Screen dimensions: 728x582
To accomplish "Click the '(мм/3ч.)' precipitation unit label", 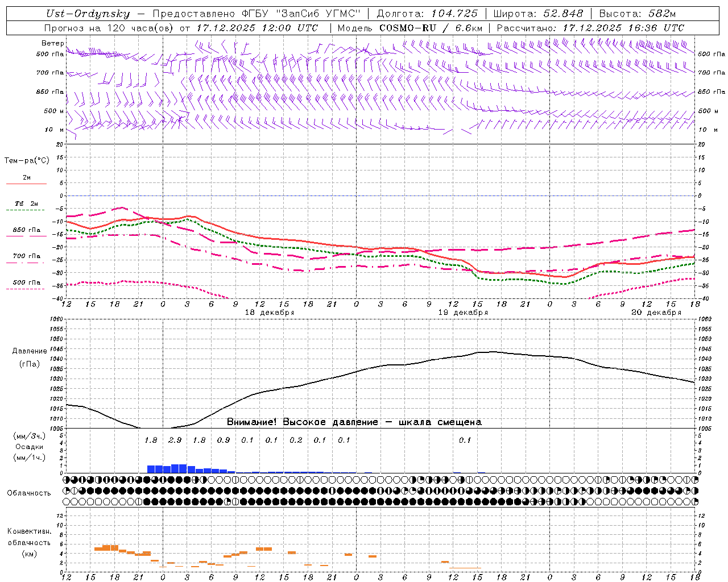I will [29, 436].
